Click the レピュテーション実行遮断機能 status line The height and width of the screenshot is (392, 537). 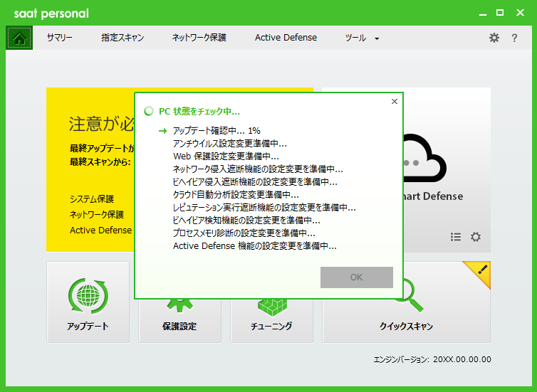(264, 208)
